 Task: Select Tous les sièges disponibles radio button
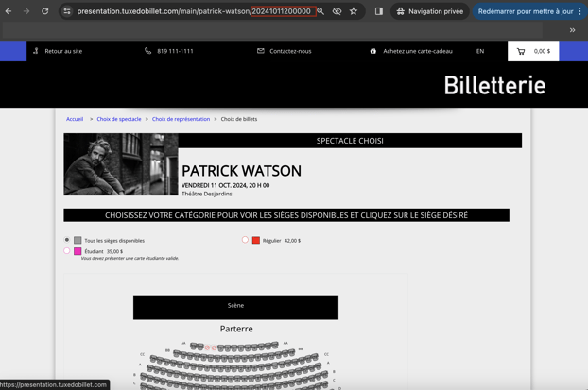pyautogui.click(x=67, y=240)
